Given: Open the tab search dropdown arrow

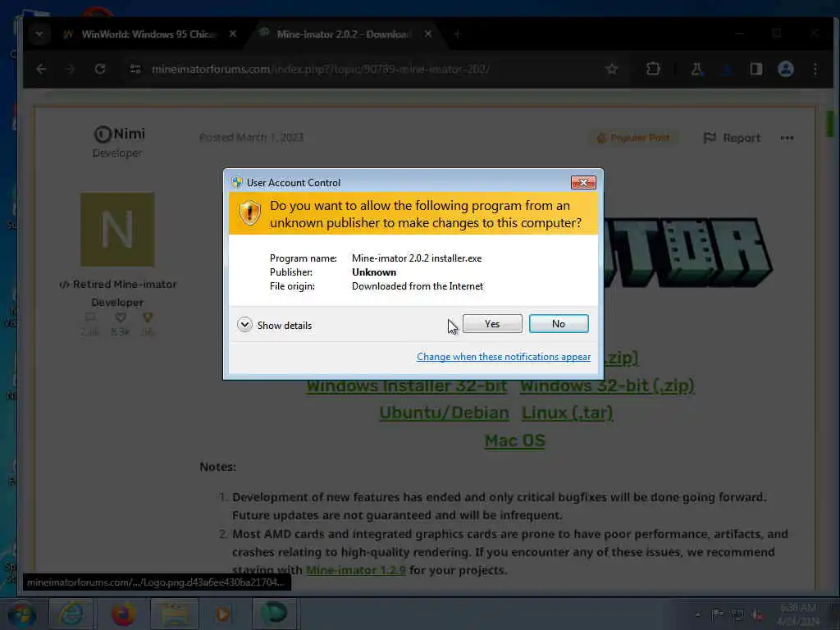Looking at the screenshot, I should pyautogui.click(x=39, y=34).
